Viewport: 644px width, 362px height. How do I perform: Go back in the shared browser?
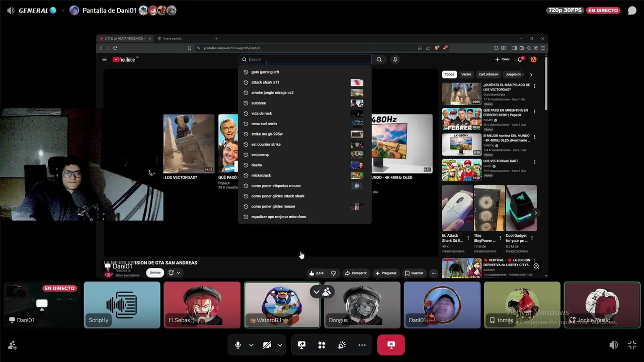101,48
